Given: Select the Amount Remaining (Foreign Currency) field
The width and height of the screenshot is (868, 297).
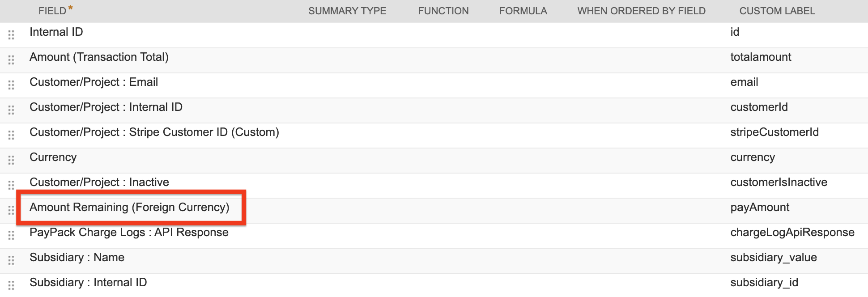Looking at the screenshot, I should click(129, 207).
